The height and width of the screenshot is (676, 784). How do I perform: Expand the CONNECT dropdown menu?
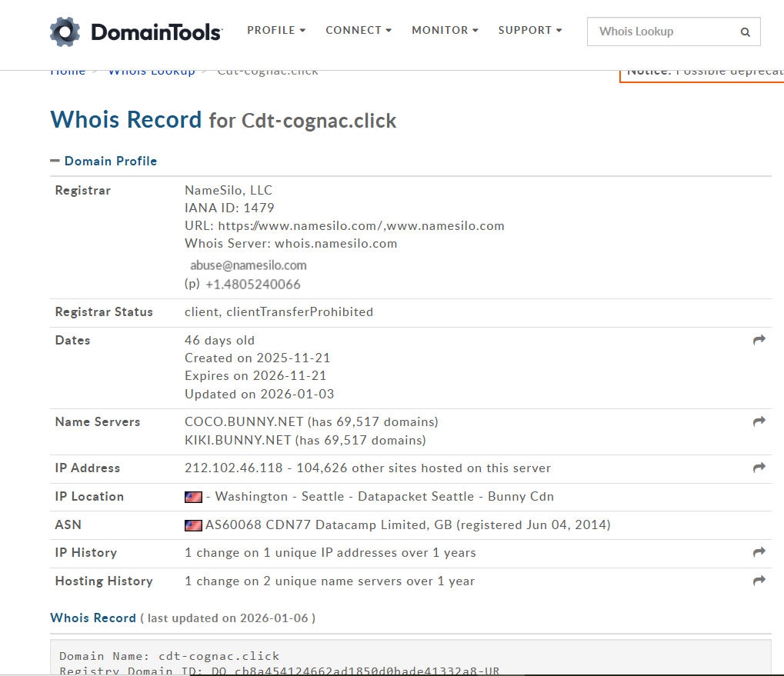coord(359,30)
